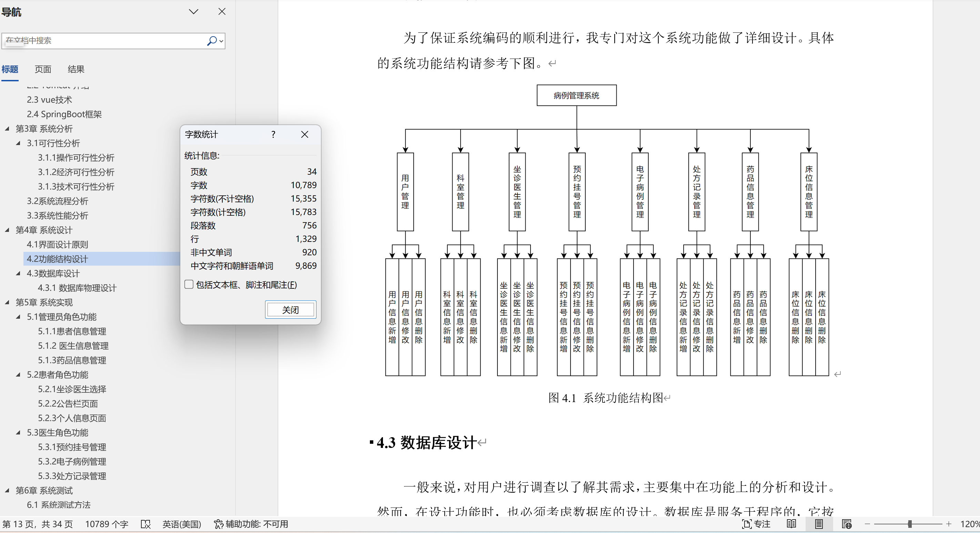Image resolution: width=980 pixels, height=533 pixels.
Task: Switch to Read Mode view icon
Action: coord(791,524)
